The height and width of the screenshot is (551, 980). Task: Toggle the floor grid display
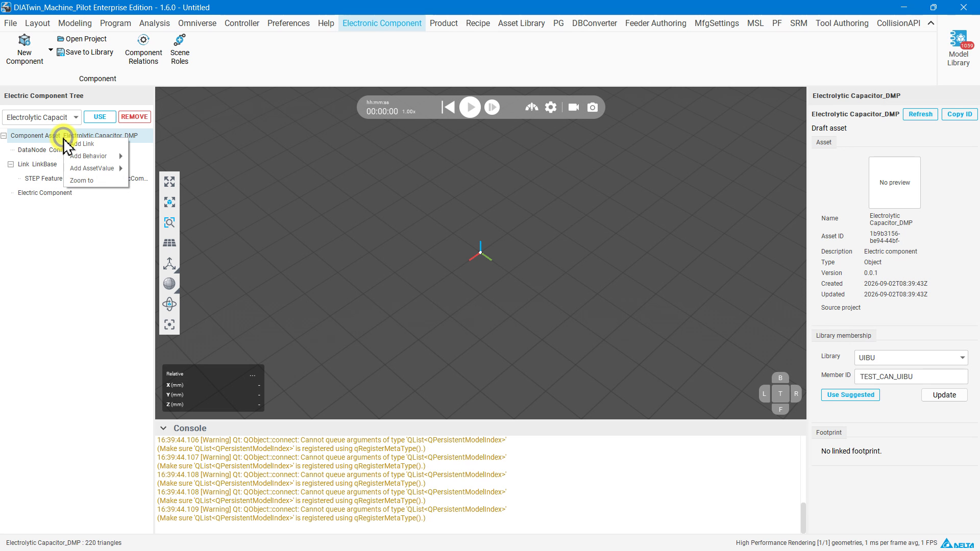coord(169,243)
